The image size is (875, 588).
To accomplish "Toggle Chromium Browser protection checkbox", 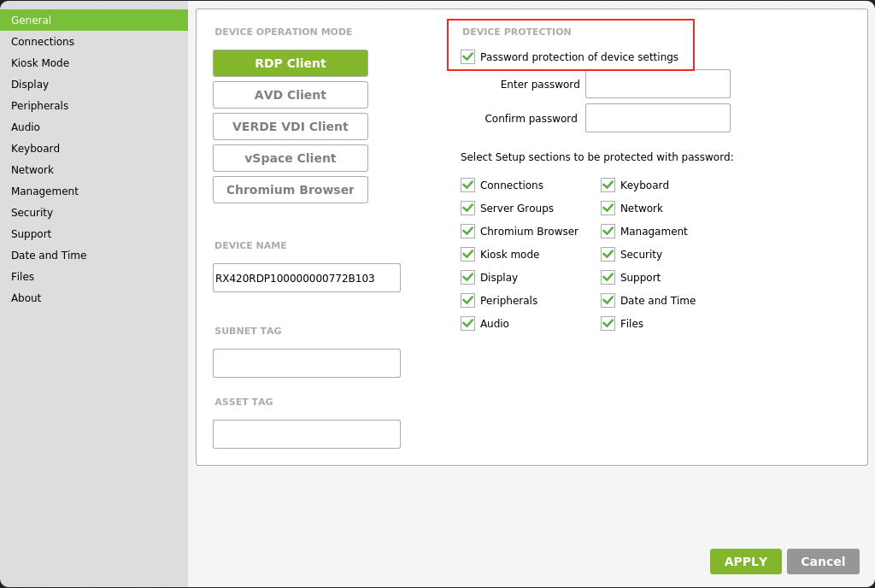I will (x=467, y=231).
